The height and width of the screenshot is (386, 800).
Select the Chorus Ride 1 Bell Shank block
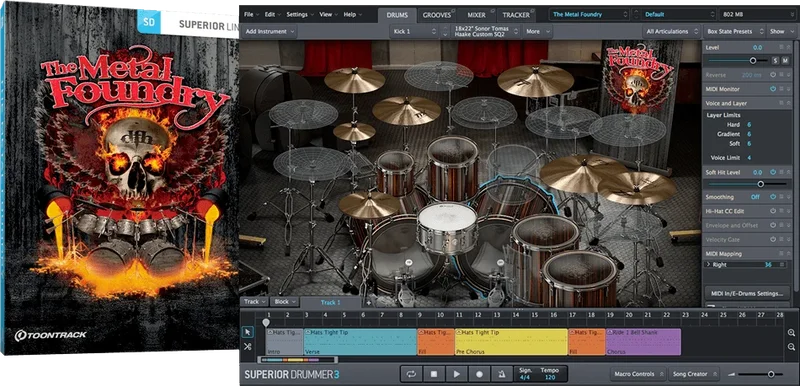click(643, 342)
